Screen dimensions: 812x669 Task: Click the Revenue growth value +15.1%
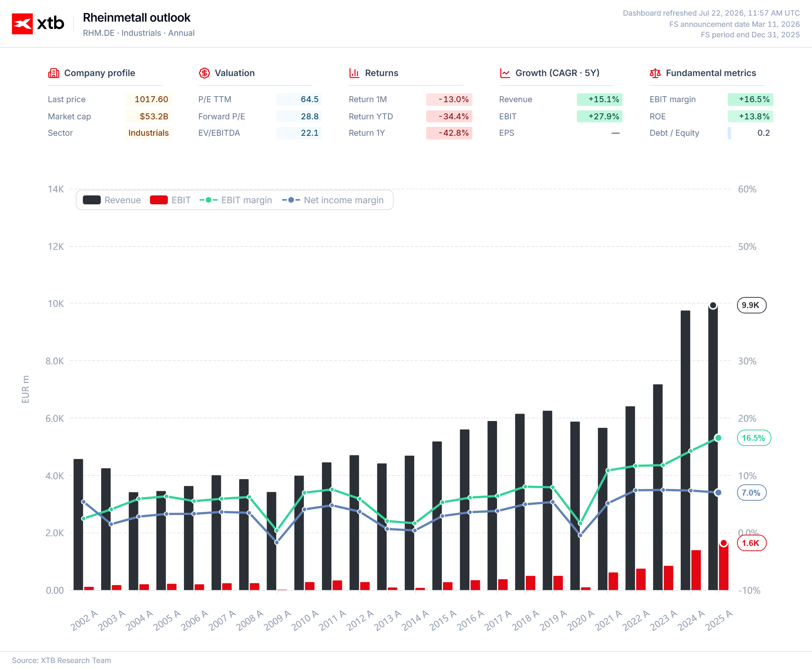click(x=600, y=100)
